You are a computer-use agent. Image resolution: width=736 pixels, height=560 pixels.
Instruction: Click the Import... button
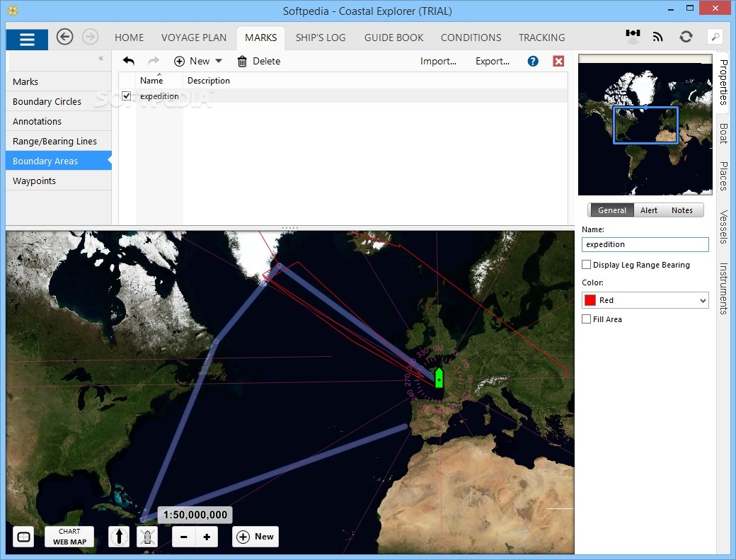(438, 61)
